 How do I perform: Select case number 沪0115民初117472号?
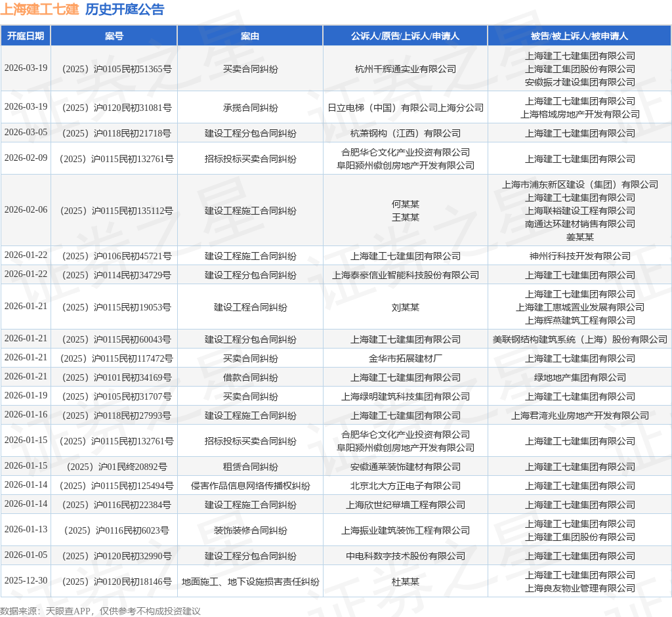tap(117, 358)
